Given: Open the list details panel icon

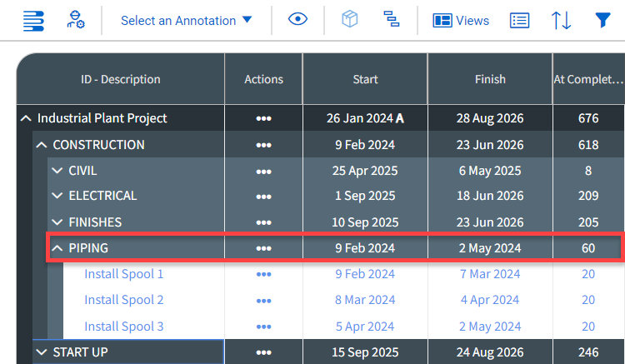Looking at the screenshot, I should [x=520, y=20].
